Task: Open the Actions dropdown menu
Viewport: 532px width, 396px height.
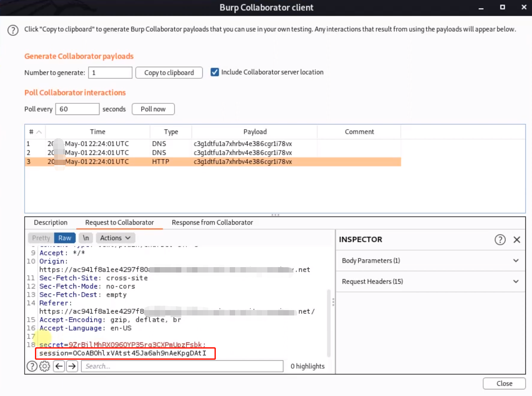Action: [115, 238]
